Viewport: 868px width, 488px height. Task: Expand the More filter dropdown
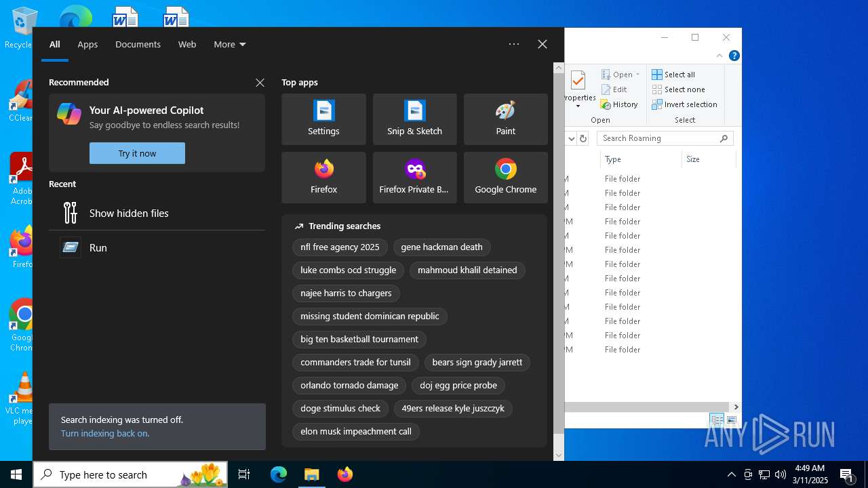tap(229, 44)
